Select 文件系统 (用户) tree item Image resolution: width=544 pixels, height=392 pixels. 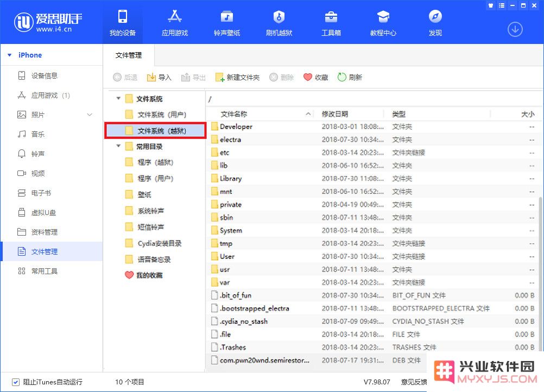pos(156,115)
